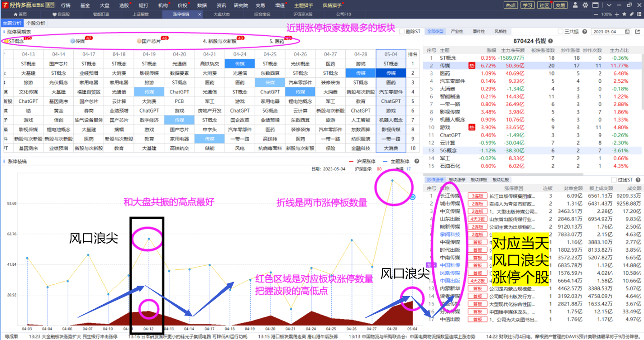Switch to 个股分析 tab
644x340 pixels.
(36, 23)
